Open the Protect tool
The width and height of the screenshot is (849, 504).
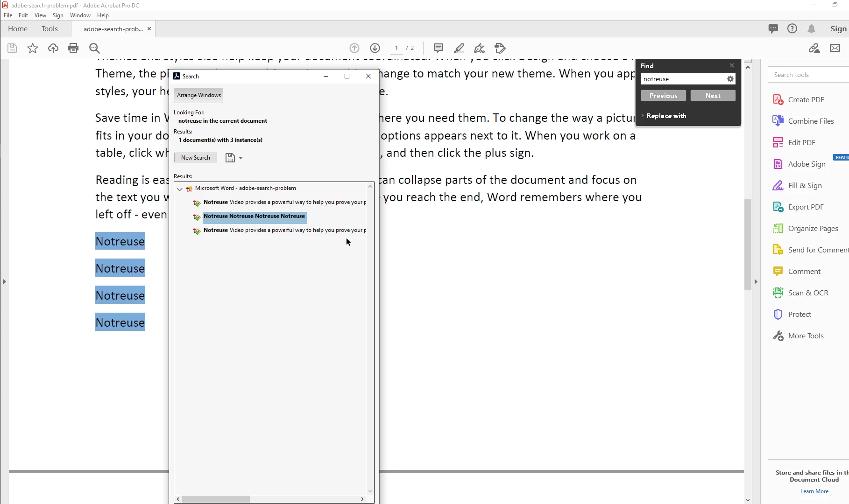tap(792, 315)
